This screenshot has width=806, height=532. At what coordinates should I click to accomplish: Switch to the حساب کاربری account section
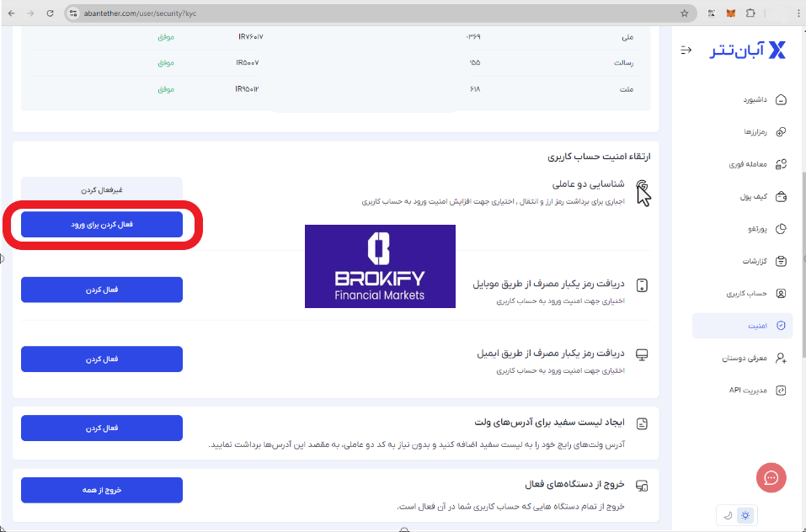pos(779,293)
